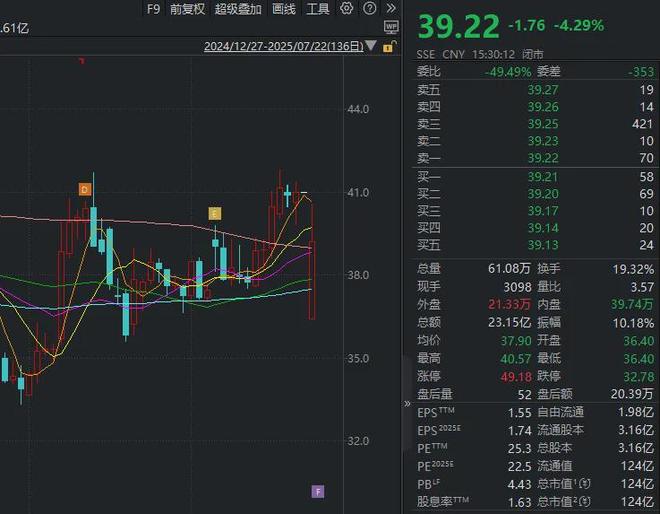Click the 振幅 value 10.18%
Viewport: 660px width, 514px height.
coord(633,323)
